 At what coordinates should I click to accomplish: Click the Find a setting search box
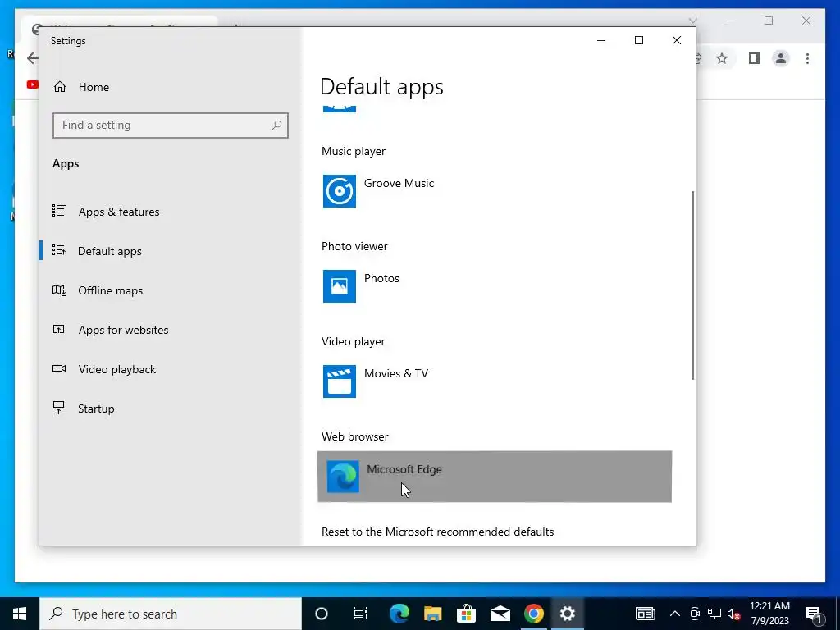171,126
